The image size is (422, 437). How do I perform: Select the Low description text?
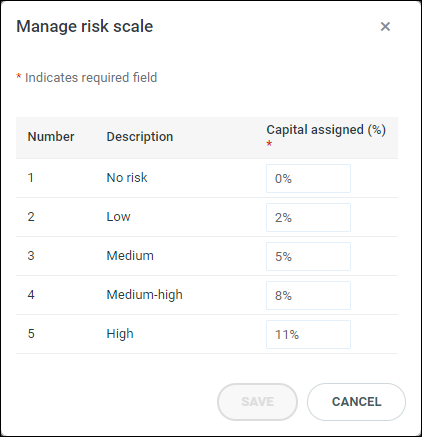[118, 217]
